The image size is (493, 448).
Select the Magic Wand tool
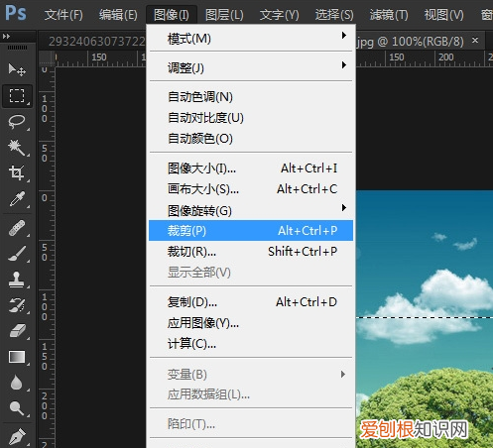coord(17,148)
